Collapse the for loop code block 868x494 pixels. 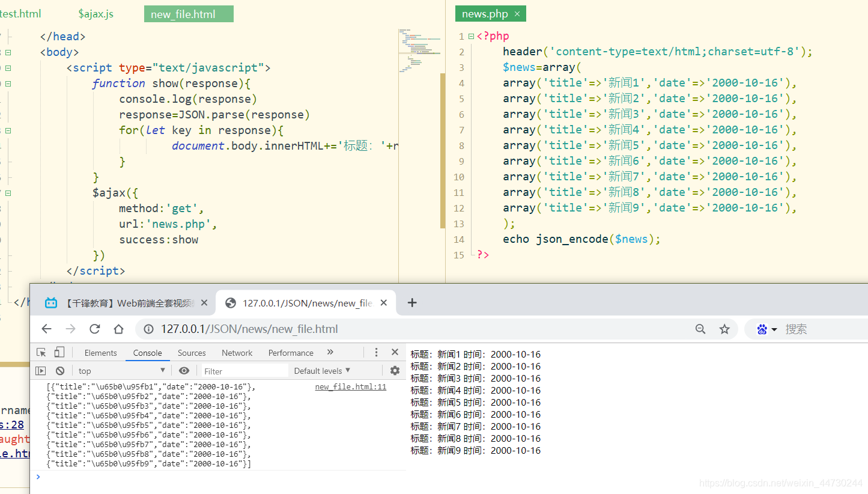(x=8, y=130)
